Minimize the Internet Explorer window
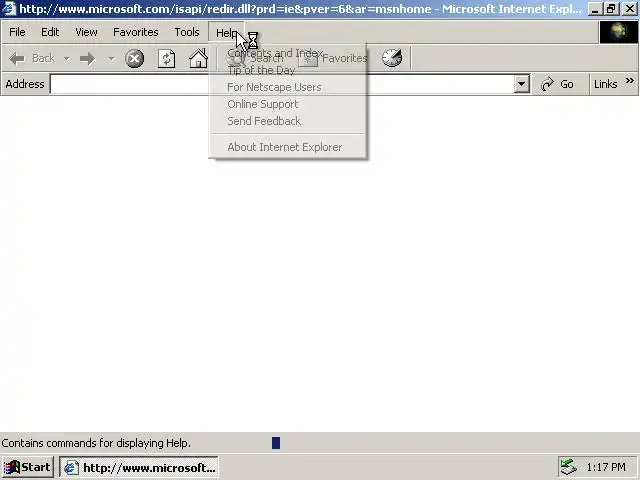 point(596,9)
